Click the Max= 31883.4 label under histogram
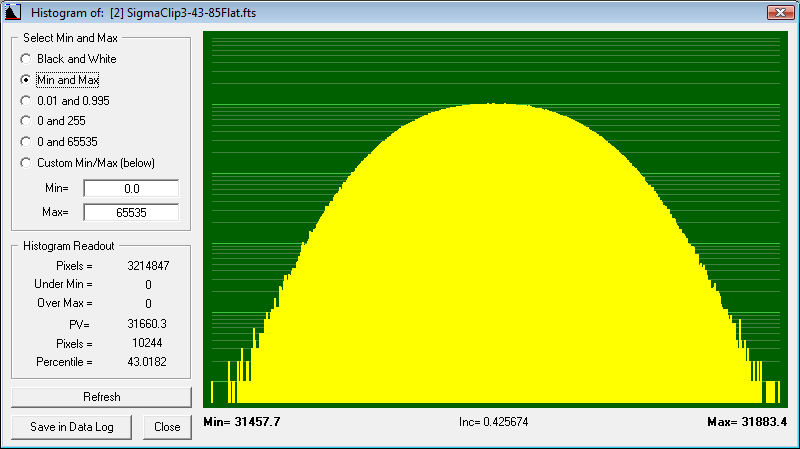This screenshot has width=800, height=449. 749,422
